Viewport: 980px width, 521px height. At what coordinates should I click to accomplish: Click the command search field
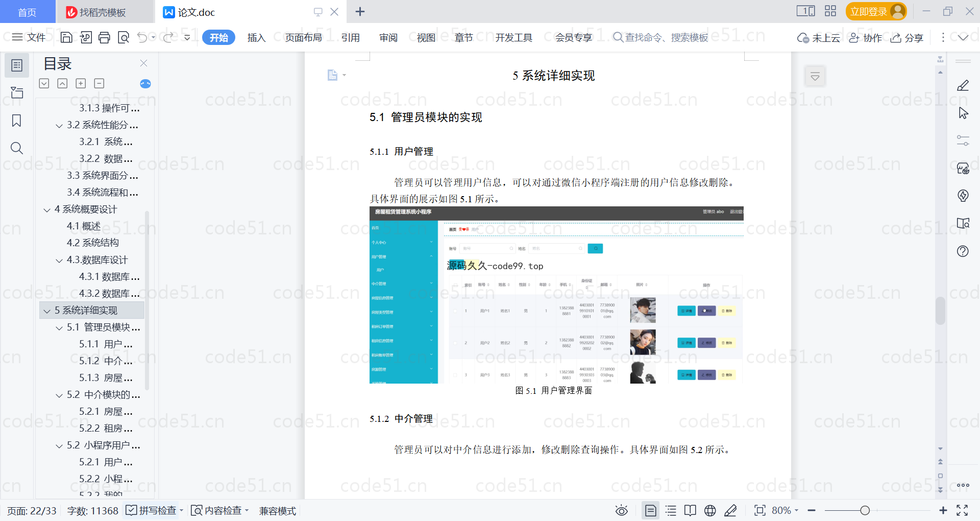(x=661, y=37)
